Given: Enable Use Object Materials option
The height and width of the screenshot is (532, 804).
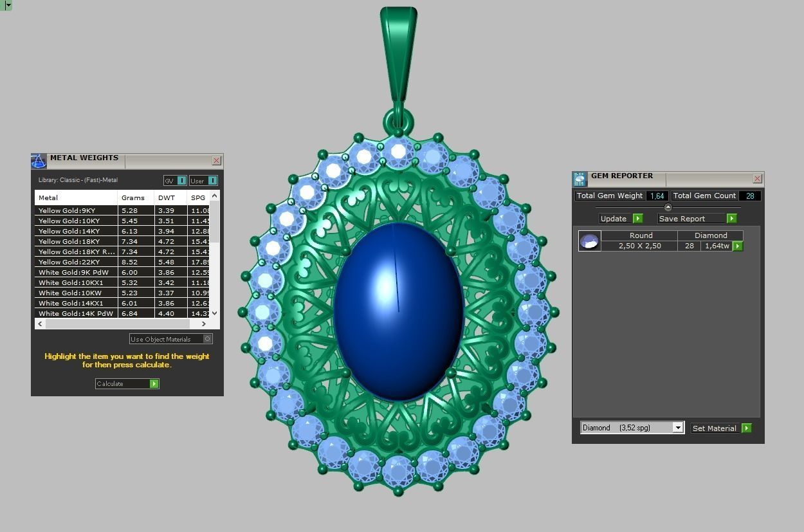Looking at the screenshot, I should 170,339.
